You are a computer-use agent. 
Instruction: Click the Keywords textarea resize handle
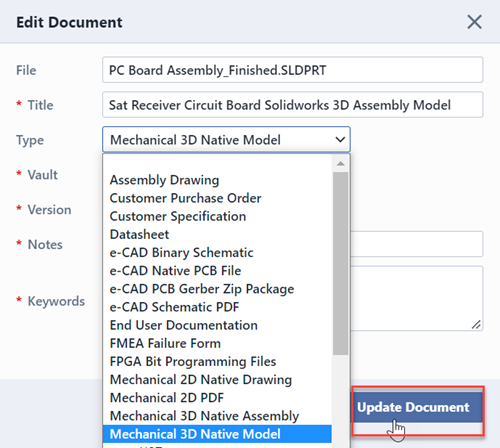[x=476, y=324]
